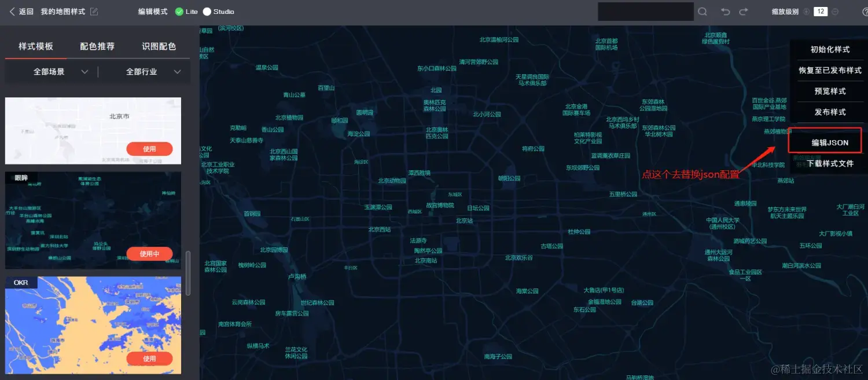Click the template list scrollbar handle
This screenshot has width=868, height=380.
pos(187,273)
